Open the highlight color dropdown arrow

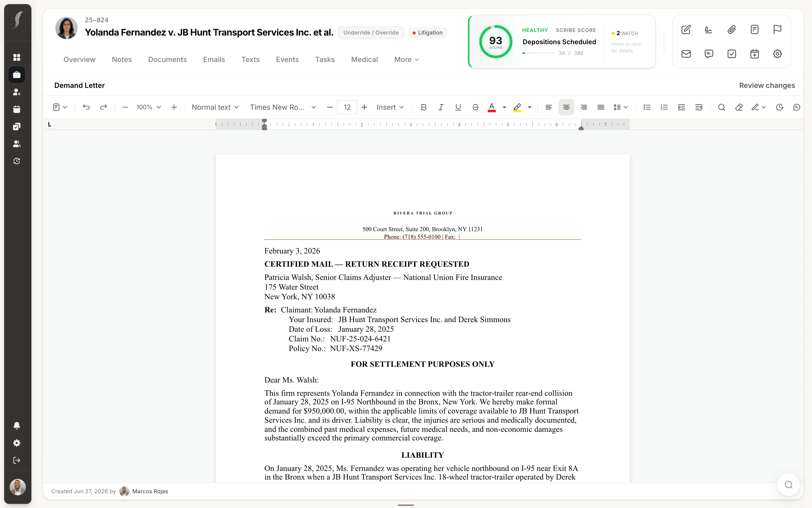point(530,107)
